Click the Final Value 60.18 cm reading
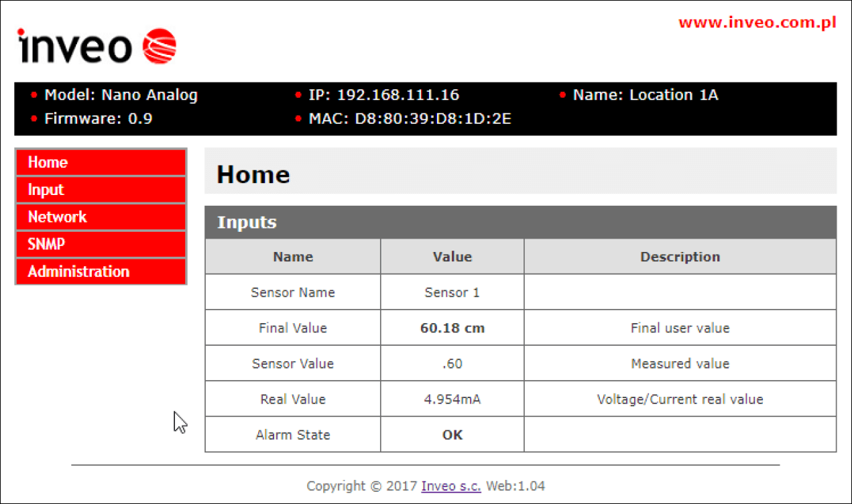Viewport: 852px width, 504px height. click(452, 328)
